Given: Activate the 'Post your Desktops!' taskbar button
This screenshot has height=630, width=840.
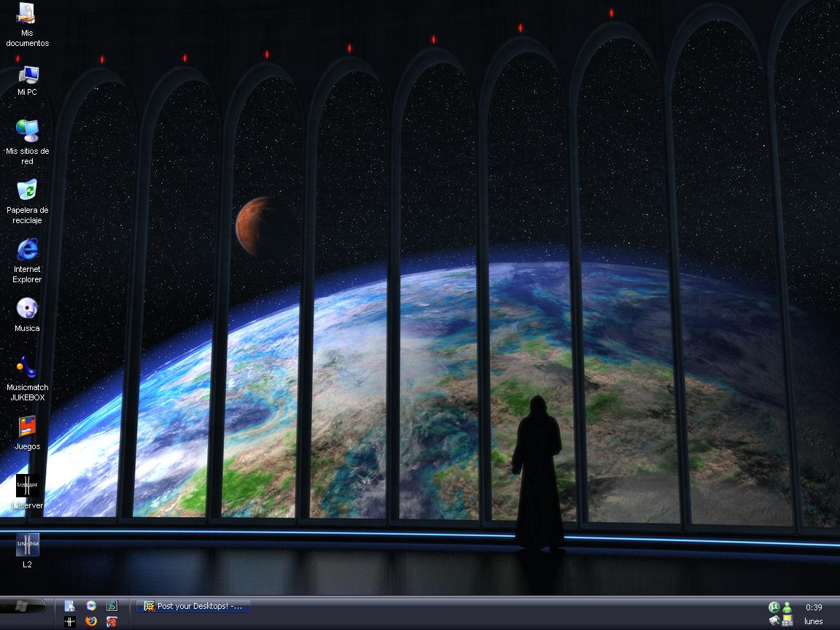Looking at the screenshot, I should click(193, 606).
